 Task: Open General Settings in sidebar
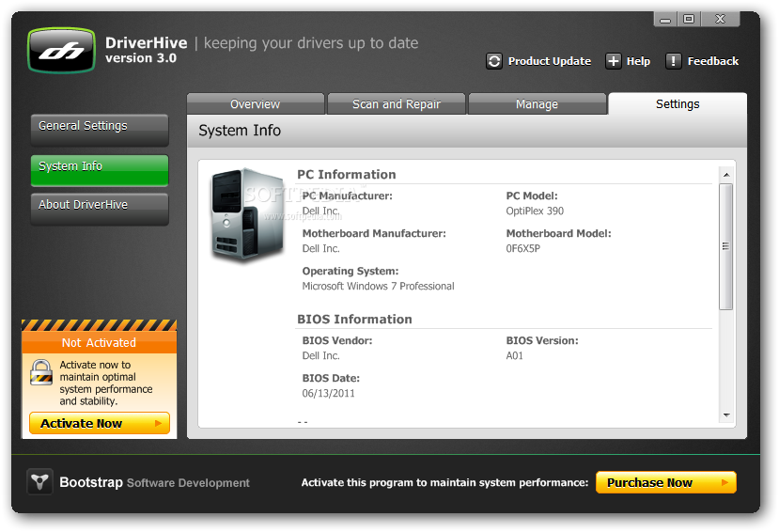click(x=100, y=130)
